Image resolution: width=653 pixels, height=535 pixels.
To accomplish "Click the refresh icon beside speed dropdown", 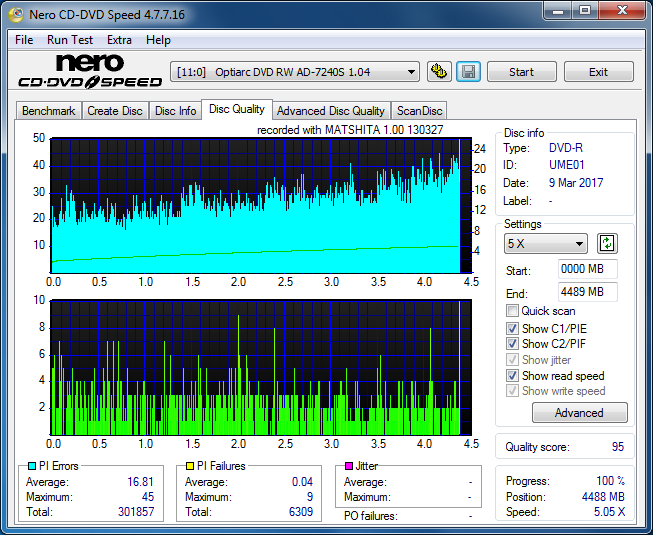I will [607, 244].
